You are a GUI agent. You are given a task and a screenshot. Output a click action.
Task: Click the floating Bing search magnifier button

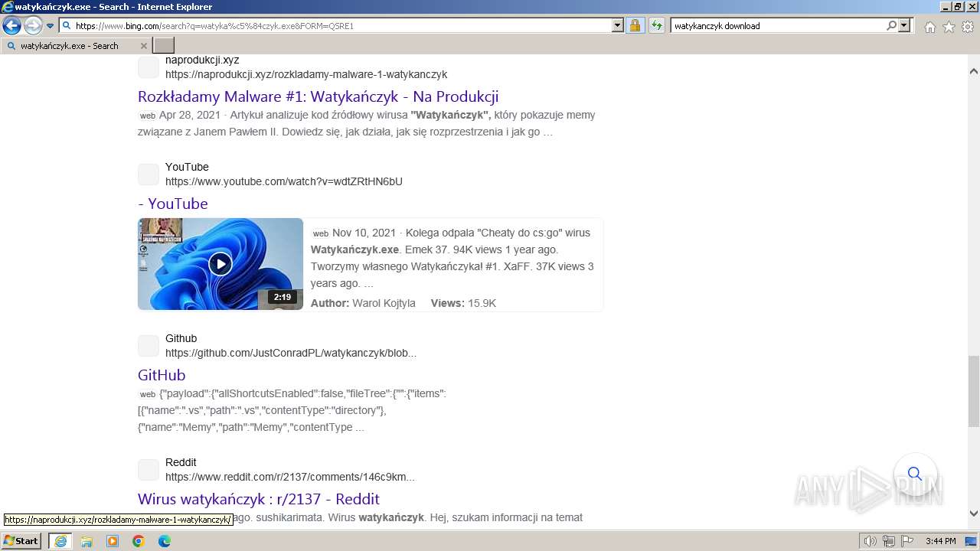point(915,474)
